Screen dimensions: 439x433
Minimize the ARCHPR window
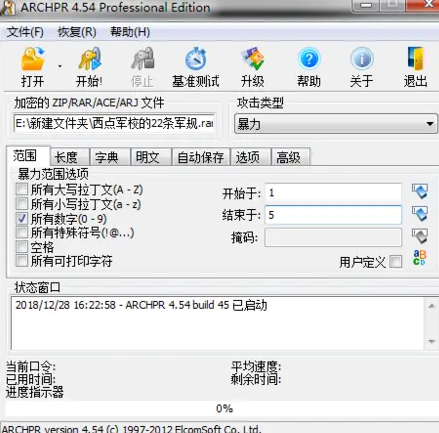pos(366,5)
